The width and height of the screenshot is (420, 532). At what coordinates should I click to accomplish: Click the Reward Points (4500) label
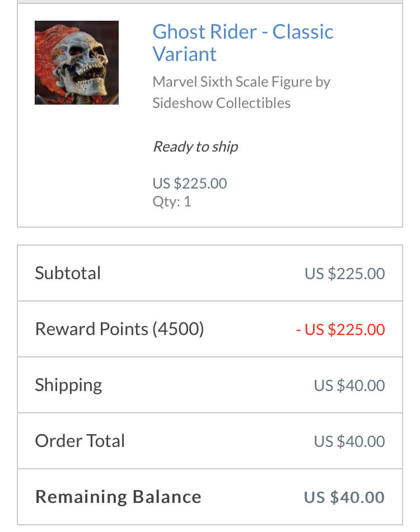[x=119, y=329]
